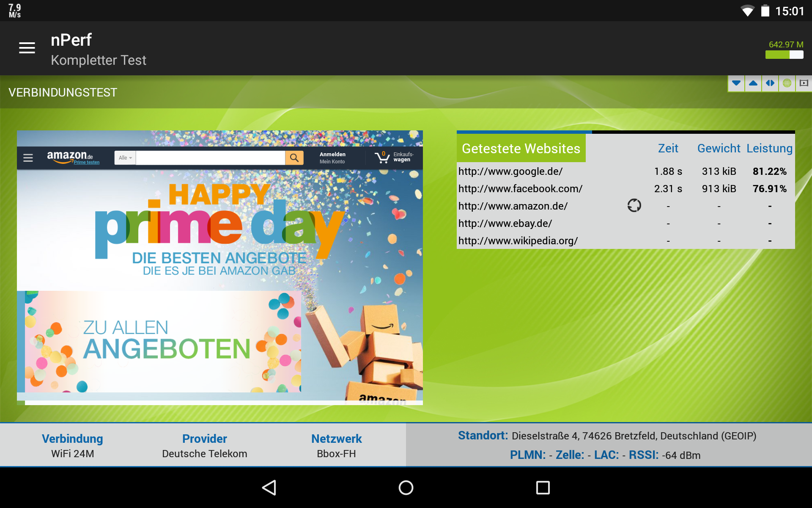Select the download test stage icon
Viewport: 812px width, 508px height.
coord(736,83)
